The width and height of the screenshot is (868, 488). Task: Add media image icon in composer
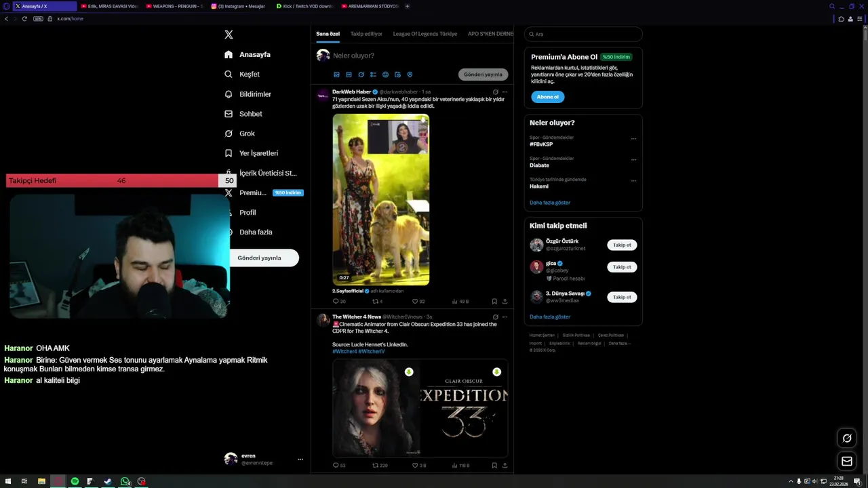(x=336, y=75)
